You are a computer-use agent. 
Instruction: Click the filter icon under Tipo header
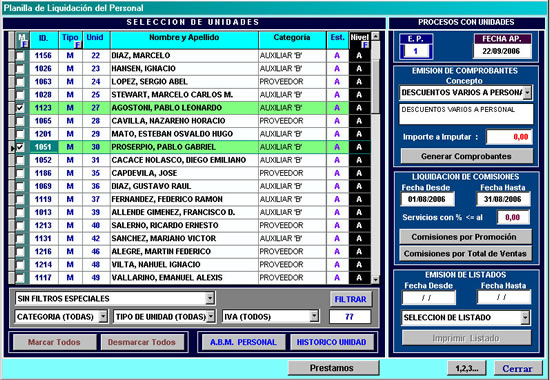click(78, 45)
